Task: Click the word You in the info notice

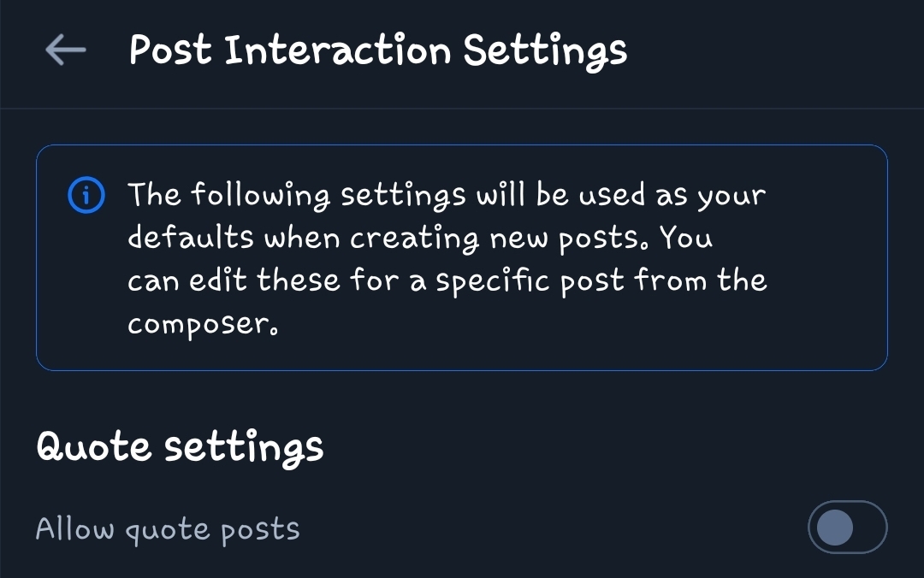Action: (686, 239)
